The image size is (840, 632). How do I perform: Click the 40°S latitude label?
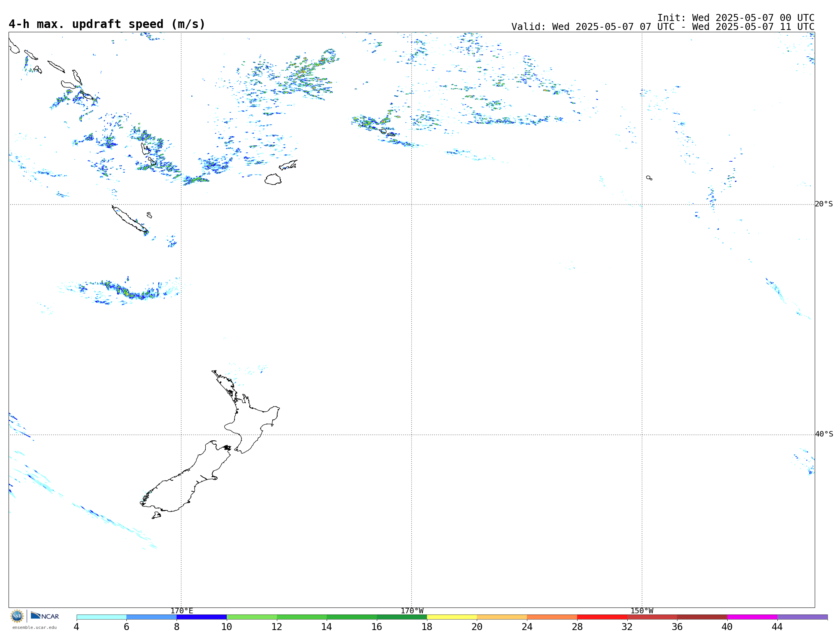click(824, 434)
